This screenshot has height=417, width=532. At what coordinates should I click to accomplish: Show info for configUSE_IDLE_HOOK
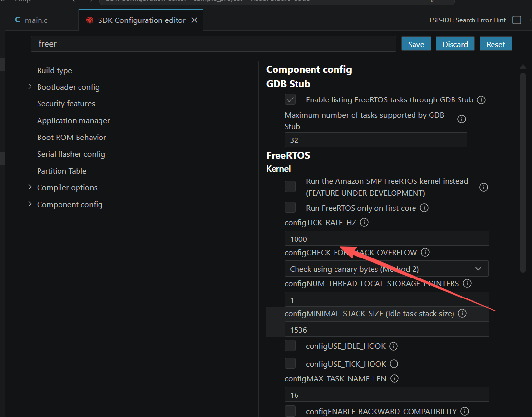(393, 346)
